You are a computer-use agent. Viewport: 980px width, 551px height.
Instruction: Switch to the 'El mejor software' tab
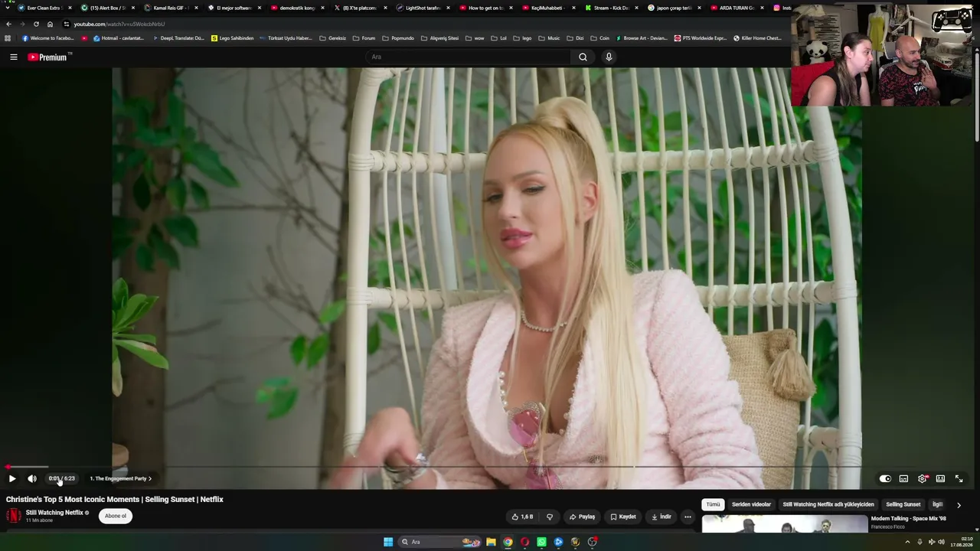[234, 8]
